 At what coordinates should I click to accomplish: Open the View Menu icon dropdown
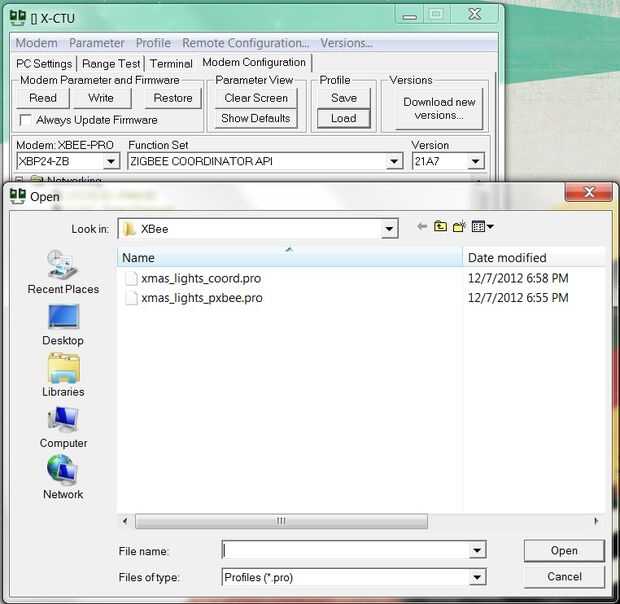(x=482, y=226)
